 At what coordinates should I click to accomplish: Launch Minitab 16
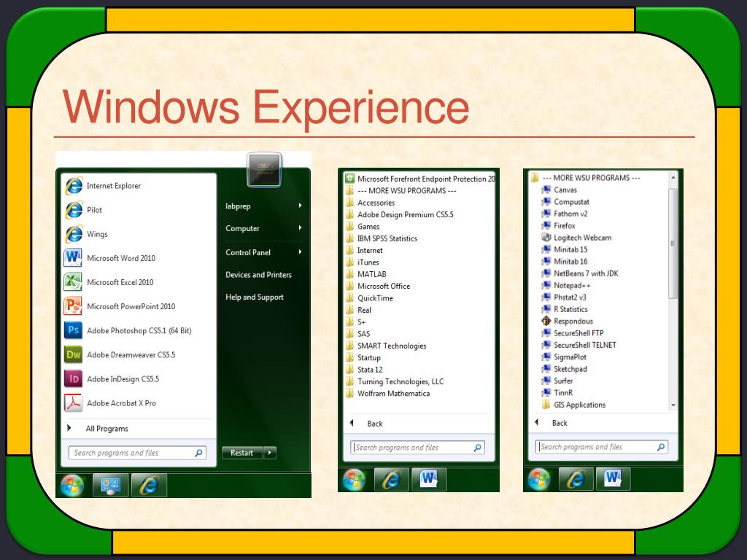(565, 262)
